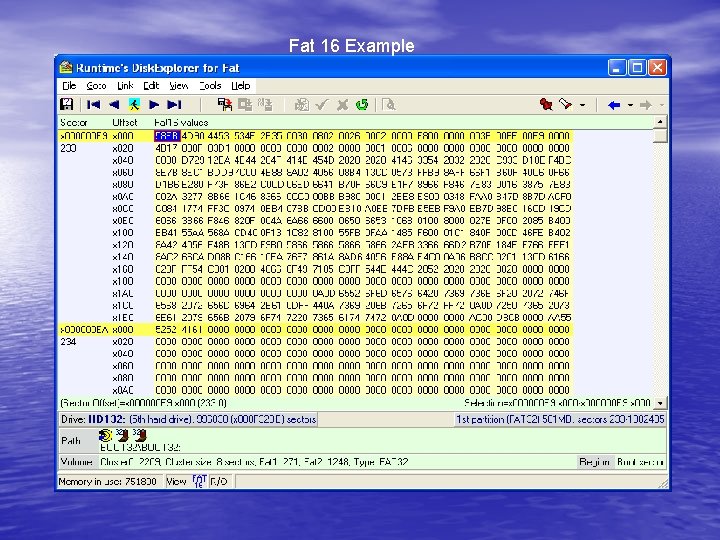The height and width of the screenshot is (540, 720).
Task: Click the grayed-out checkmark apply icon
Action: 321,105
